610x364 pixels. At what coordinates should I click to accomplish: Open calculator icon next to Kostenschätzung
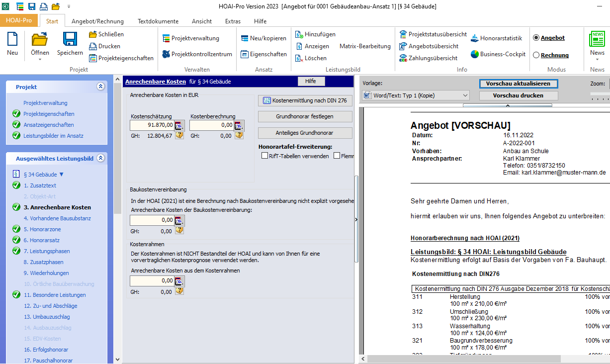[179, 125]
